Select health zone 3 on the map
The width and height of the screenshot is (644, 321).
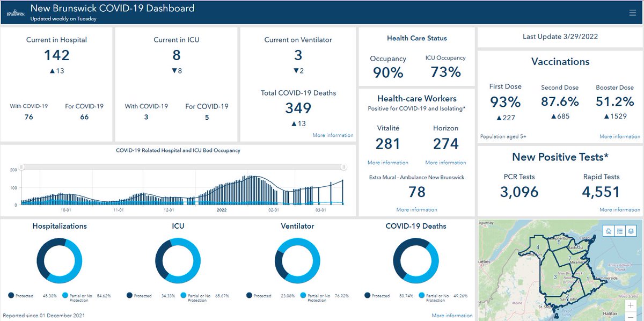click(x=554, y=277)
